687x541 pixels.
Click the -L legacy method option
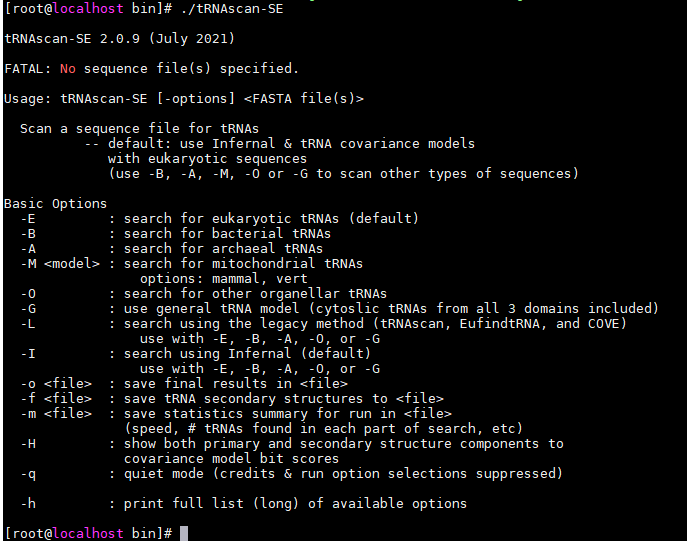pyautogui.click(x=324, y=324)
